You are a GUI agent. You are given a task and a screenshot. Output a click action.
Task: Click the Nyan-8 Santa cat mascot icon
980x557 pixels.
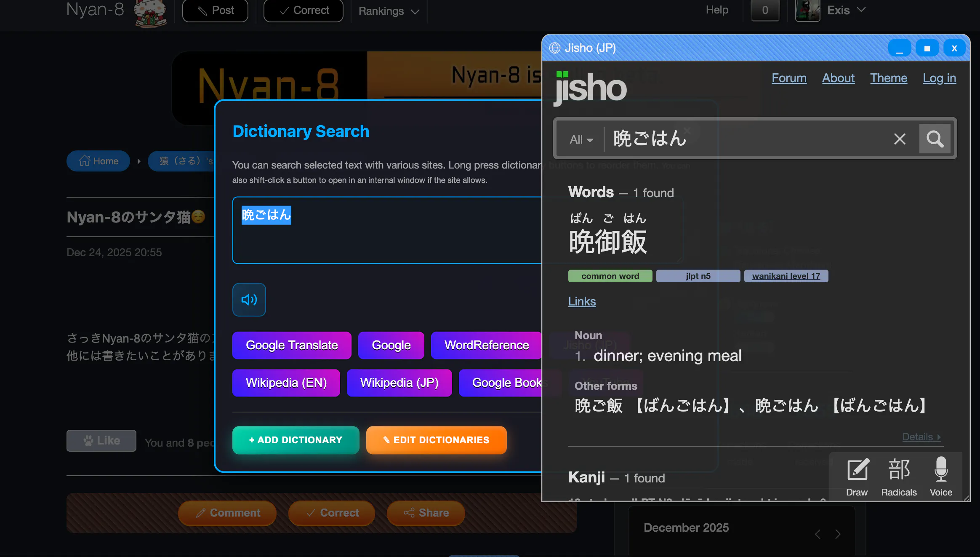[x=150, y=13]
